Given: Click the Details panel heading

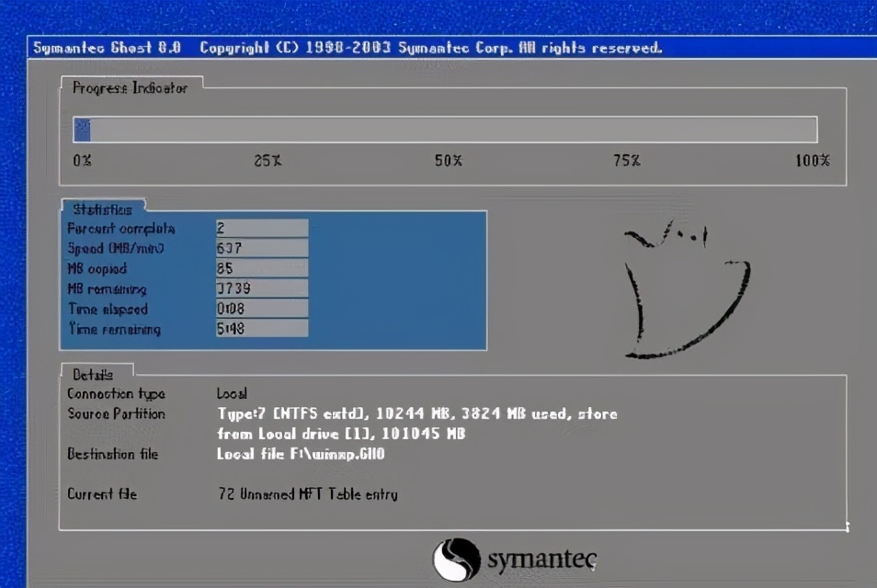Looking at the screenshot, I should click(93, 375).
